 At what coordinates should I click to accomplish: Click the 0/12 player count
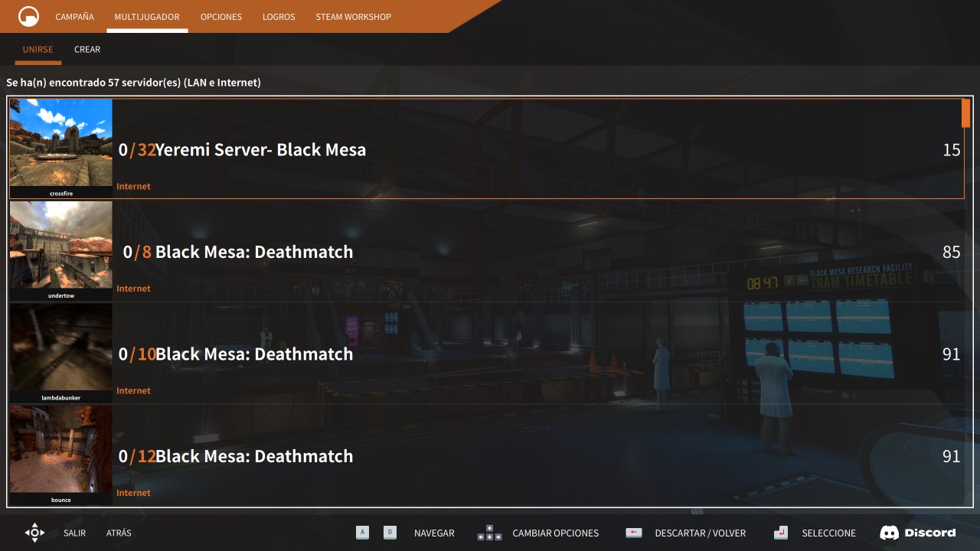[x=137, y=456]
